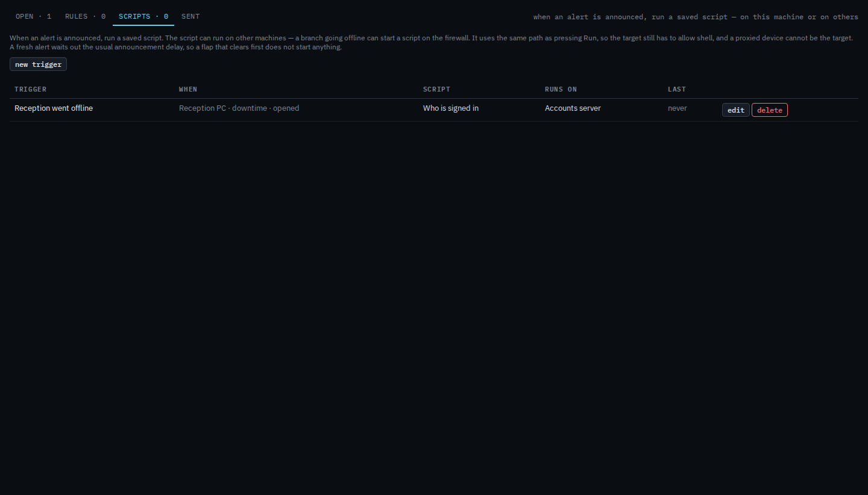
Task: Click the 'Who is signed in' script
Action: 451,108
